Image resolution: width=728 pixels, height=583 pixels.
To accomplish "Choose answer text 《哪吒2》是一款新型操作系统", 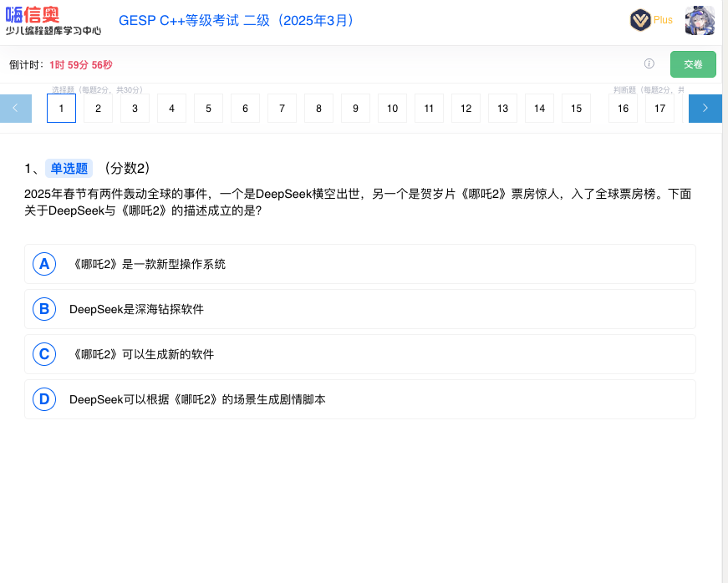I will tap(148, 265).
